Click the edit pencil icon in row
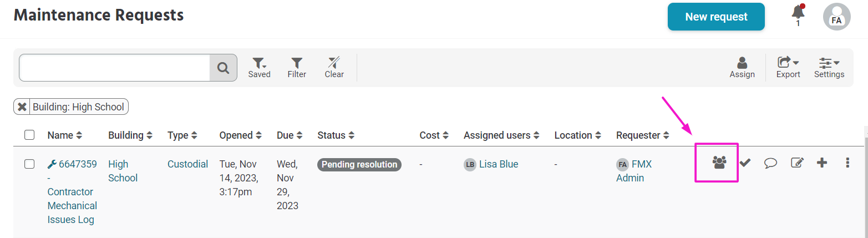This screenshot has width=868, height=238. click(797, 163)
